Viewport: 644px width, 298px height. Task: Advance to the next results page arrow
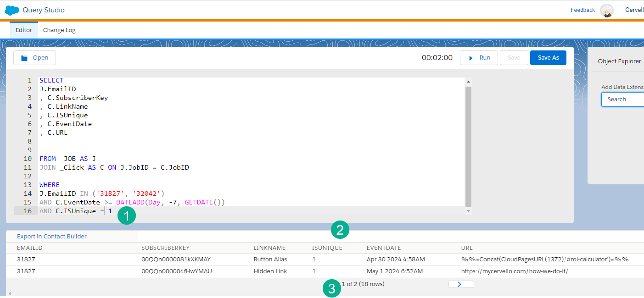(461, 284)
